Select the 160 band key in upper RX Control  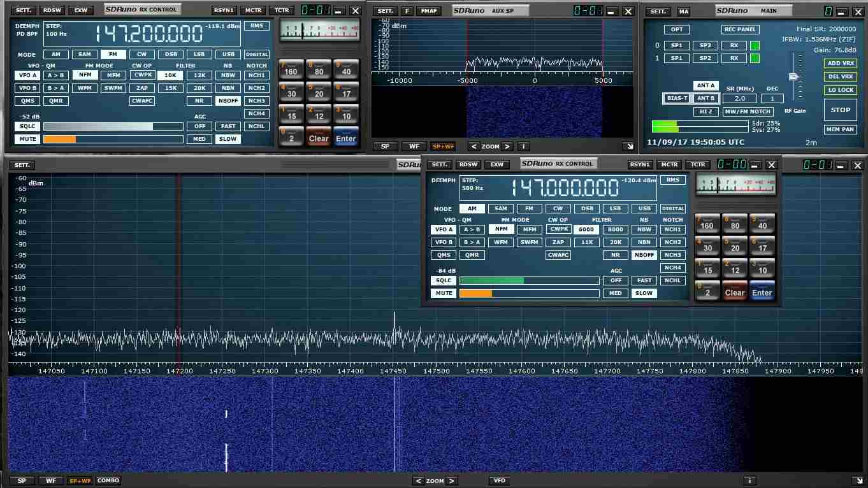pyautogui.click(x=291, y=69)
